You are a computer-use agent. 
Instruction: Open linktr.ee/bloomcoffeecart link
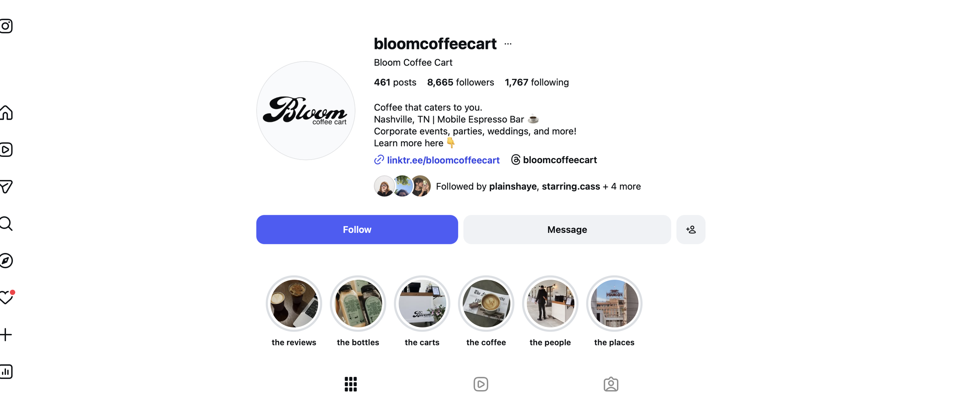(x=443, y=160)
